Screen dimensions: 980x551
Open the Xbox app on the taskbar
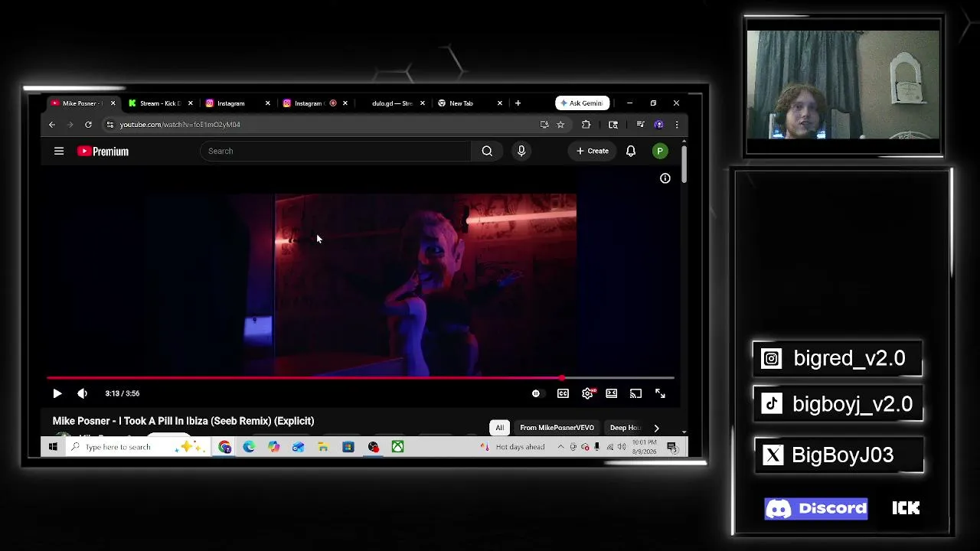(397, 447)
